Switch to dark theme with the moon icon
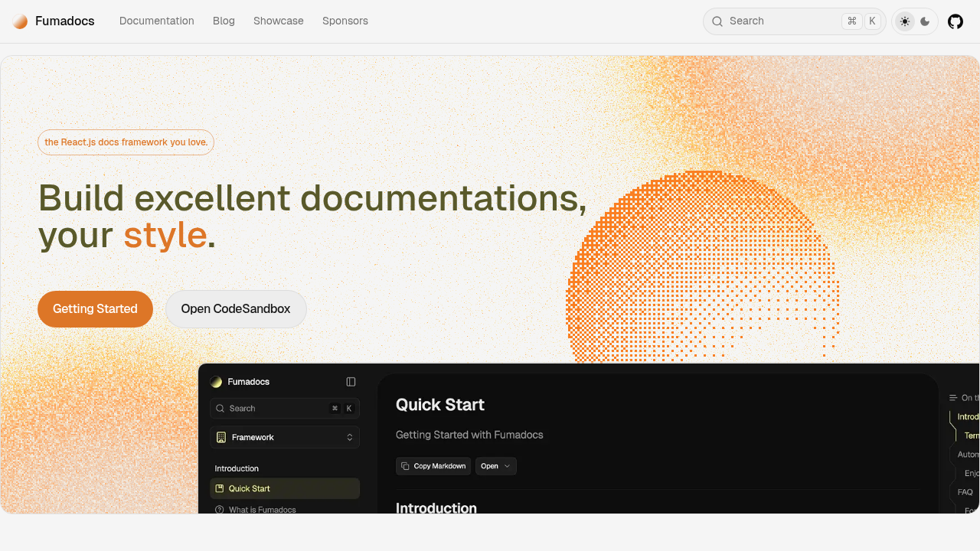980x551 pixels. (x=925, y=21)
